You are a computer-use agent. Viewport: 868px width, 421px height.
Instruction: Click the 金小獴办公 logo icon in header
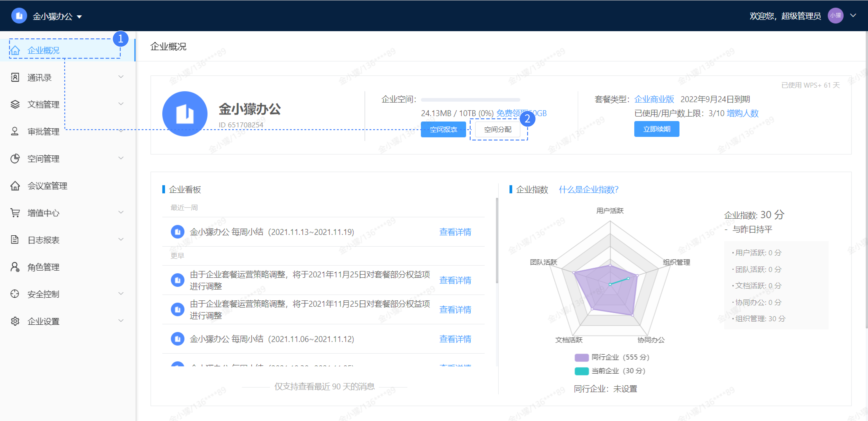coord(19,16)
